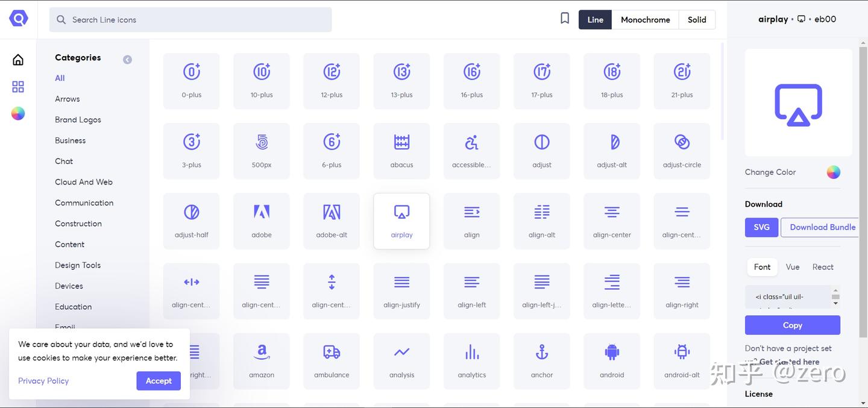The image size is (868, 408).
Task: Filter by Communication category
Action: [84, 202]
